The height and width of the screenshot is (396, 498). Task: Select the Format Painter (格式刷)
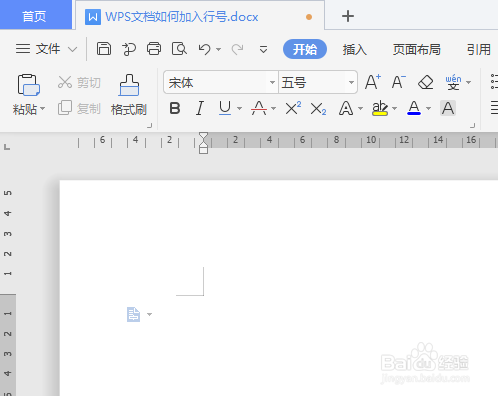(129, 95)
